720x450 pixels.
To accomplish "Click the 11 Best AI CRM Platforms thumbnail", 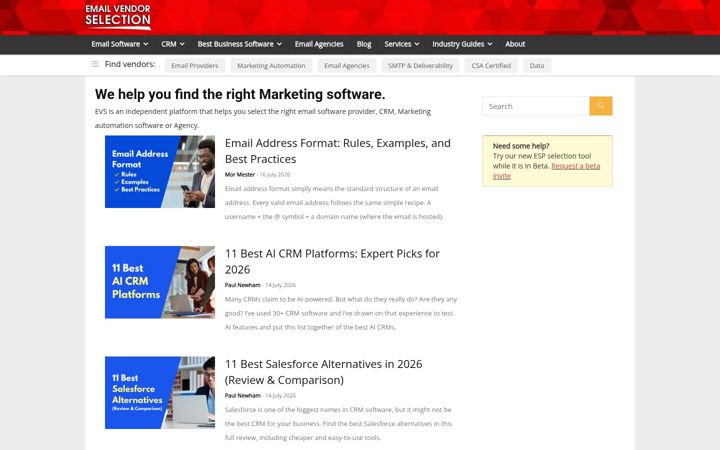I will pos(160,282).
